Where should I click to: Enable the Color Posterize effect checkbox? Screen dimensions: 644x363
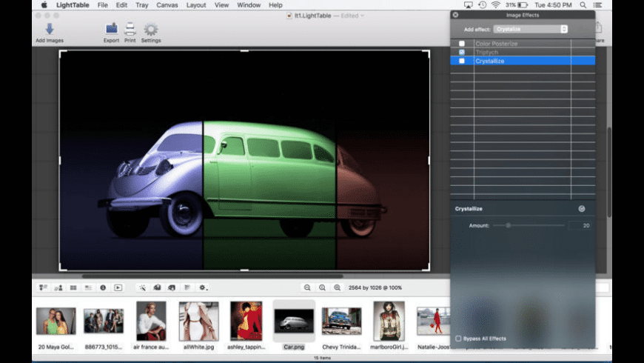coord(462,44)
